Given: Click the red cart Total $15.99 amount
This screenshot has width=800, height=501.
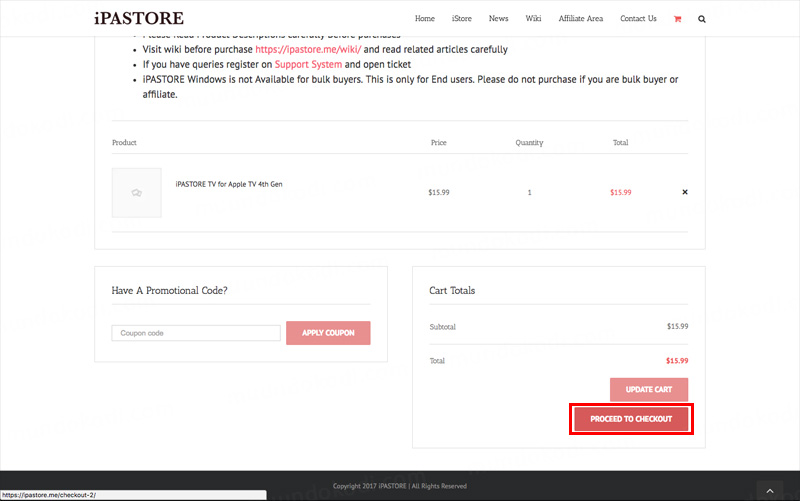Looking at the screenshot, I should click(677, 361).
